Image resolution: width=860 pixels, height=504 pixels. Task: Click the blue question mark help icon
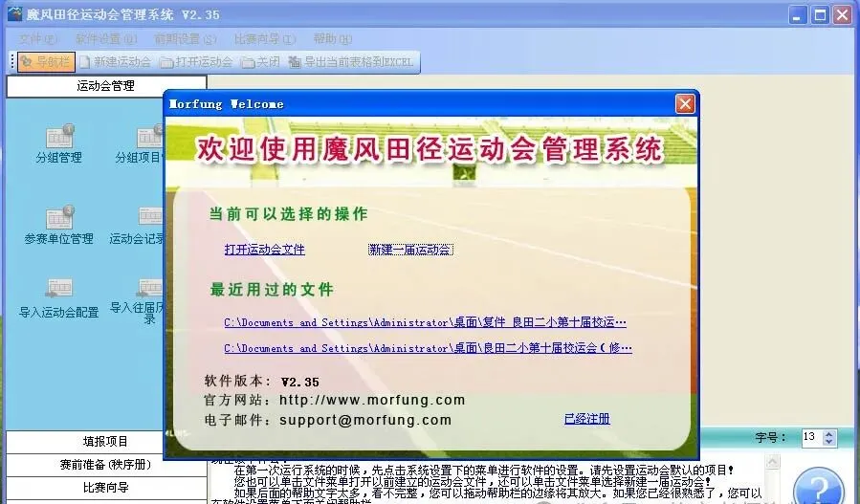click(818, 487)
